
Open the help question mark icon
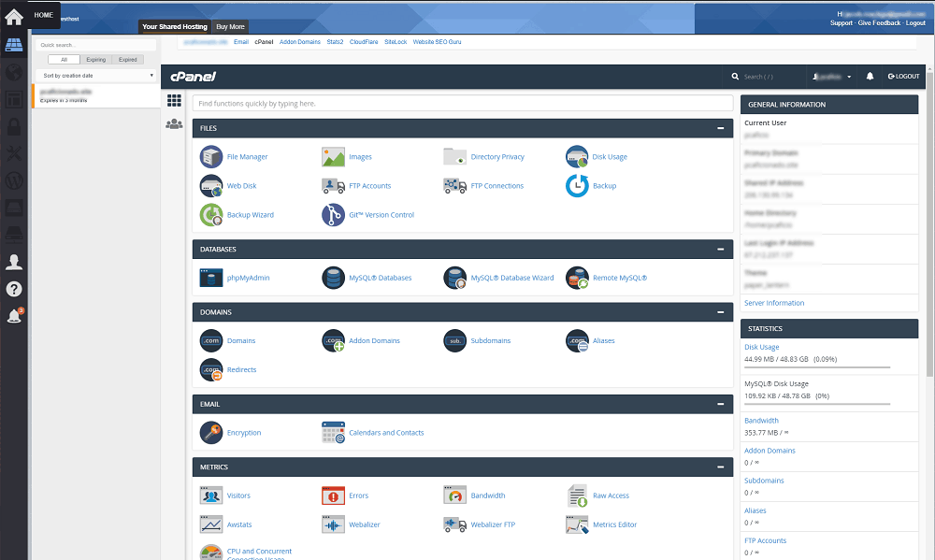point(14,289)
